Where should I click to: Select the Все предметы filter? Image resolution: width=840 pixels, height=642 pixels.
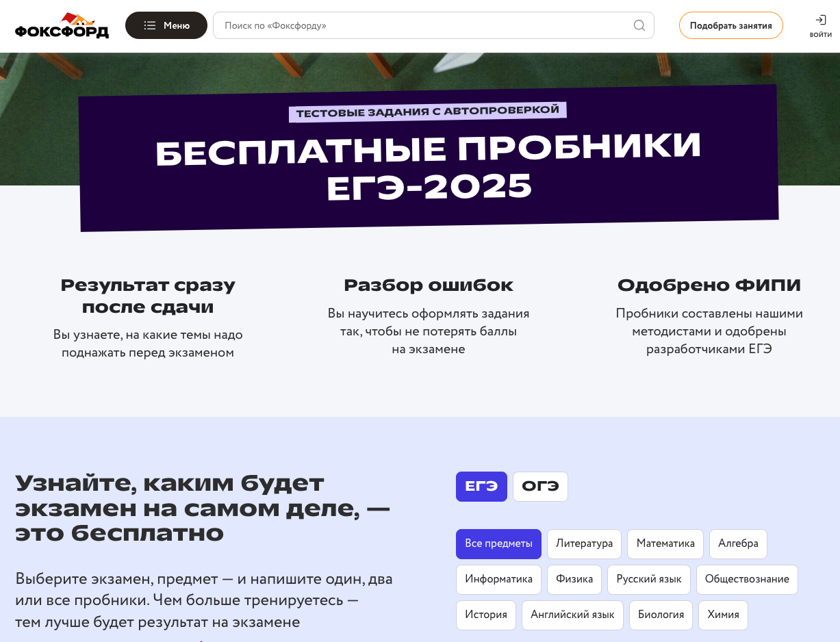coord(498,544)
